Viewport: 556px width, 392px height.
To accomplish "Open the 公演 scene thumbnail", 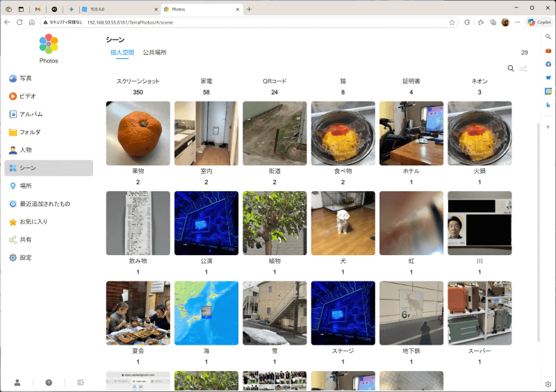I will tap(206, 223).
